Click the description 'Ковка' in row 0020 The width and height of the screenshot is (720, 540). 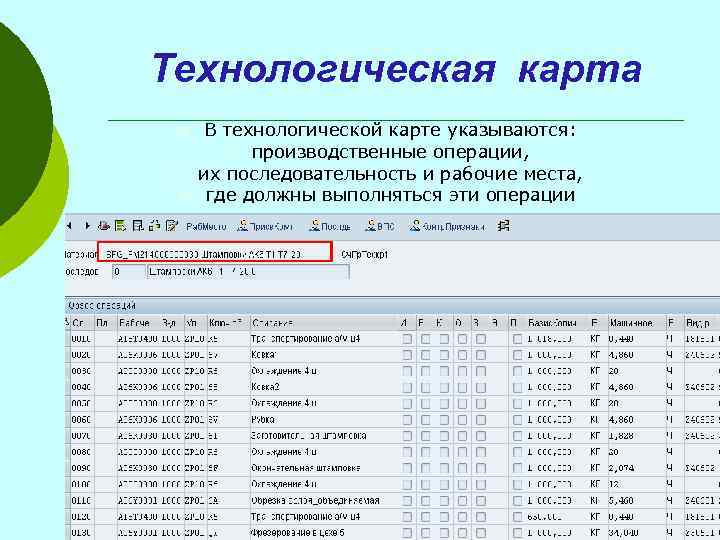pos(264,355)
